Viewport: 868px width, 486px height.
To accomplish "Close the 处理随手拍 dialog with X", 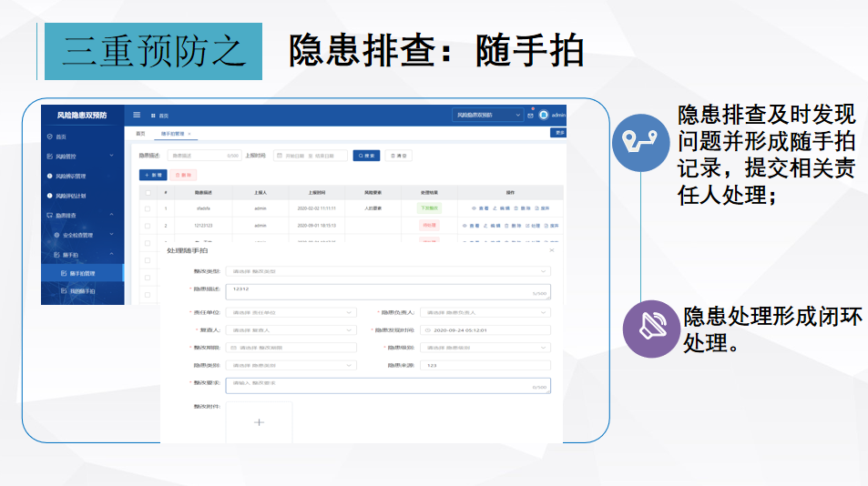I will 551,250.
